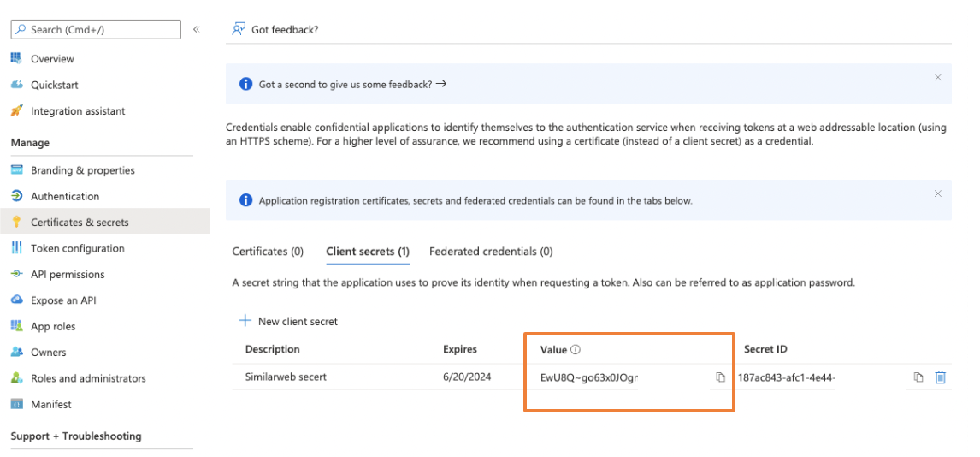980x457 pixels.
Task: Copy the Secret ID to clipboard
Action: tap(918, 377)
